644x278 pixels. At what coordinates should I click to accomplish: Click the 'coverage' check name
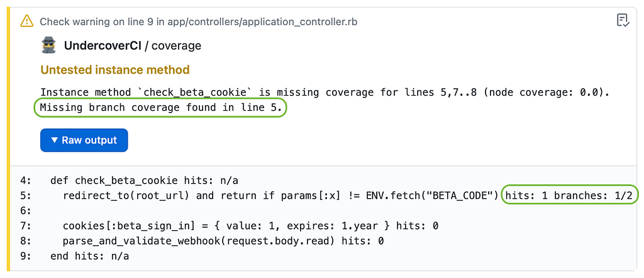tap(177, 46)
